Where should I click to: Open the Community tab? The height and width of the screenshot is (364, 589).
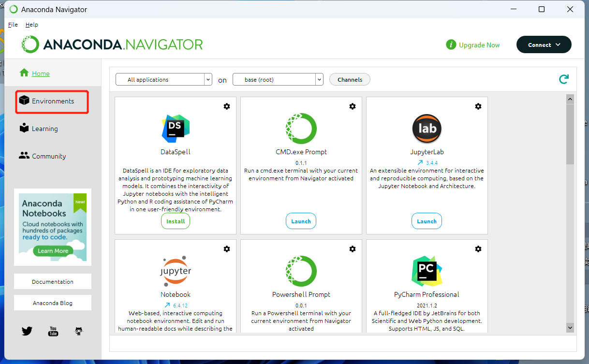point(43,156)
